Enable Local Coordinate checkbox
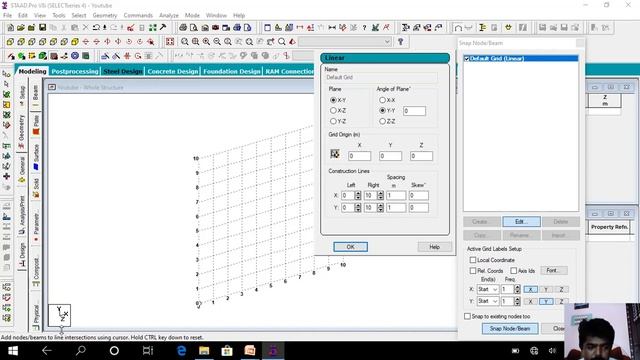Viewport: 640px width, 360px height. coord(473,260)
